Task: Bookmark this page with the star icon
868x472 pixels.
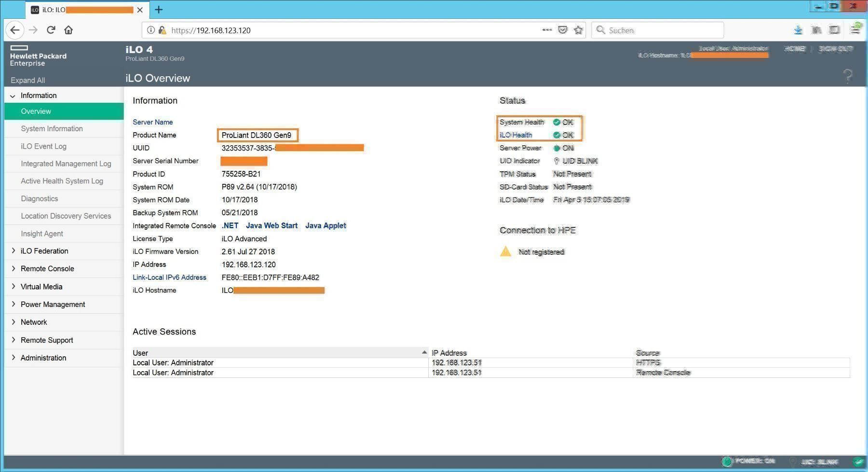Action: pos(578,30)
